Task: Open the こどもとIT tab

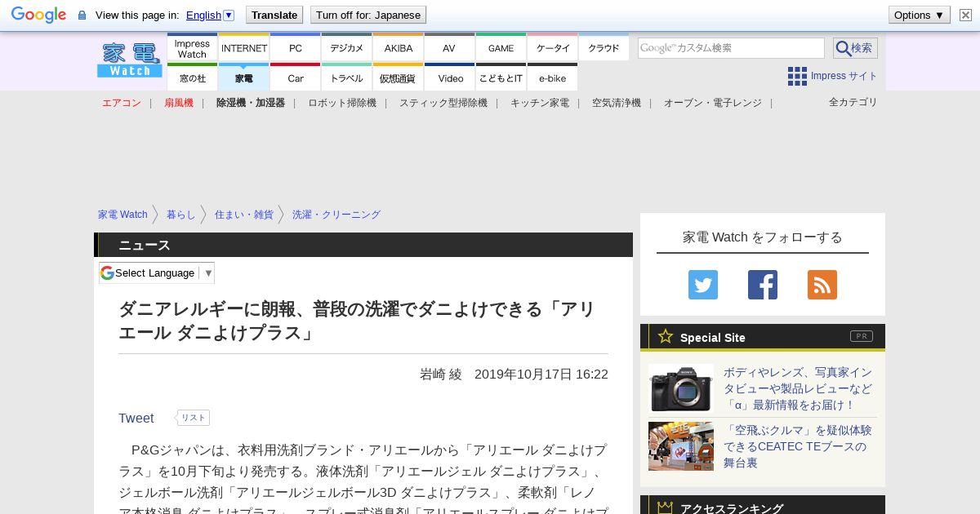Action: [x=501, y=78]
